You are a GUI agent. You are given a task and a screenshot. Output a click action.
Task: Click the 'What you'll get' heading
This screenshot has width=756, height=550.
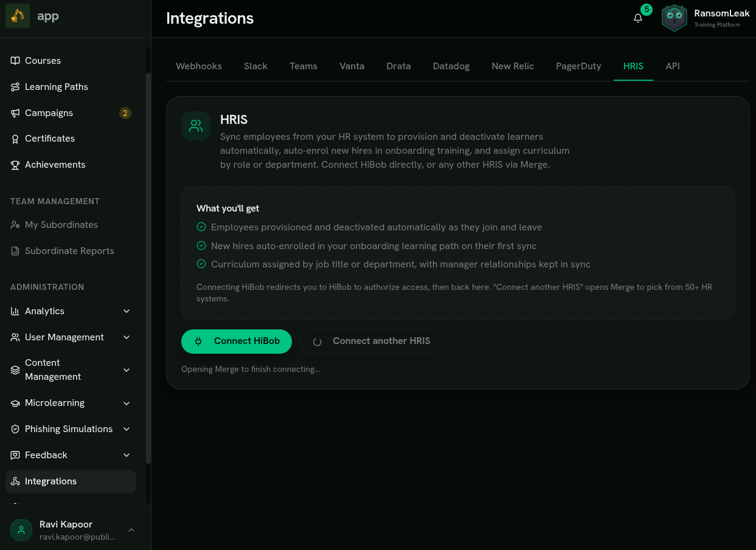pyautogui.click(x=228, y=208)
